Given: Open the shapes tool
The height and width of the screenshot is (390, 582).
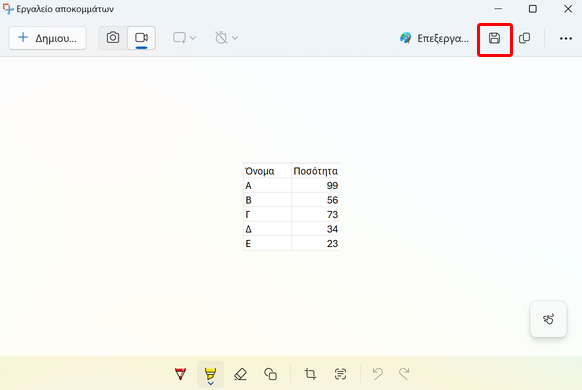Looking at the screenshot, I should 270,374.
